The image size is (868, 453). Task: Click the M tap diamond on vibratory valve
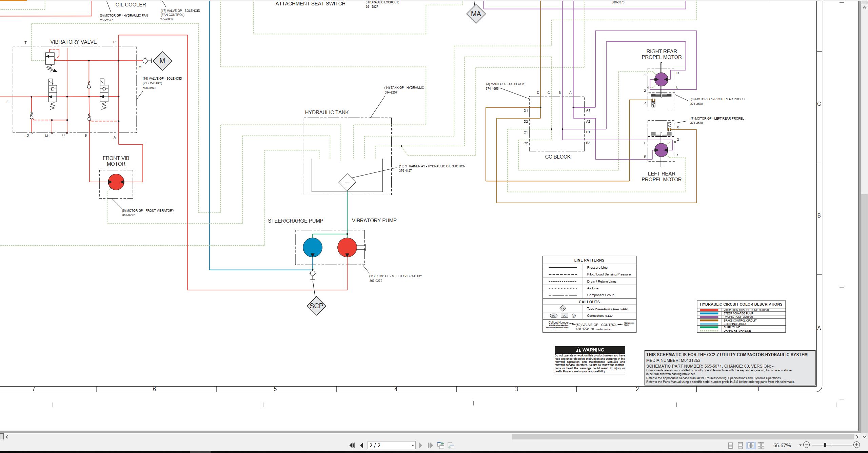point(162,61)
